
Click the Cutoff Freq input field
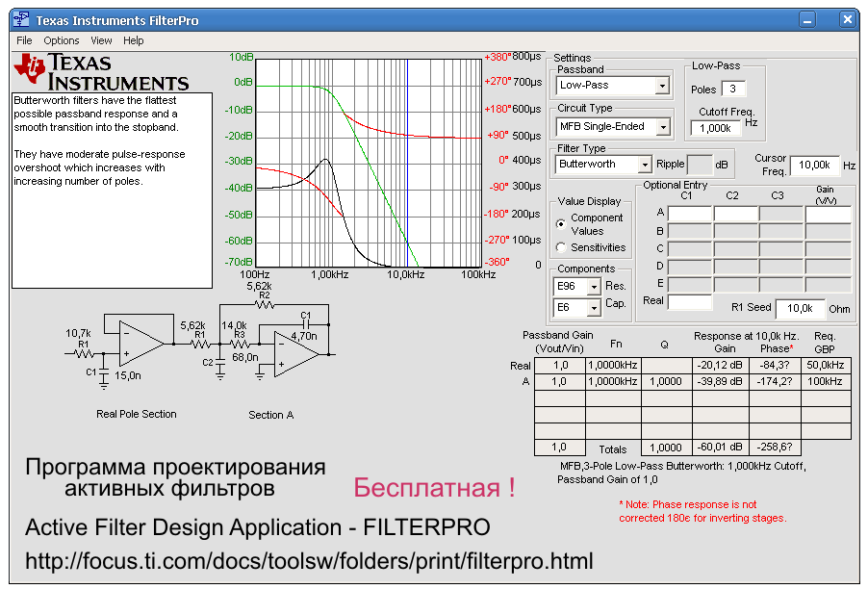716,128
